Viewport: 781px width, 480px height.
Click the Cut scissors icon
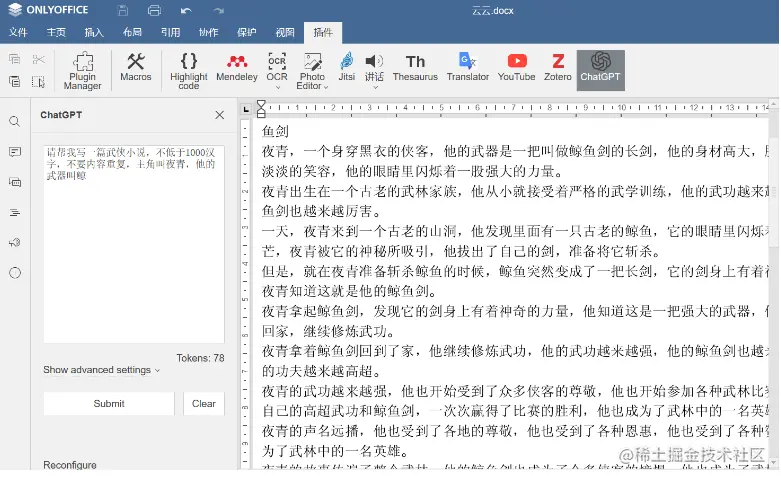tap(38, 59)
